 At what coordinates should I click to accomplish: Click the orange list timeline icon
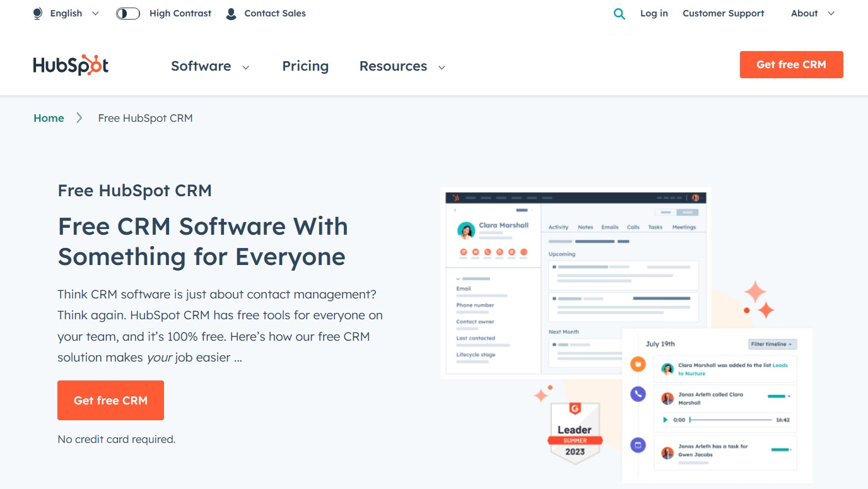tap(638, 364)
